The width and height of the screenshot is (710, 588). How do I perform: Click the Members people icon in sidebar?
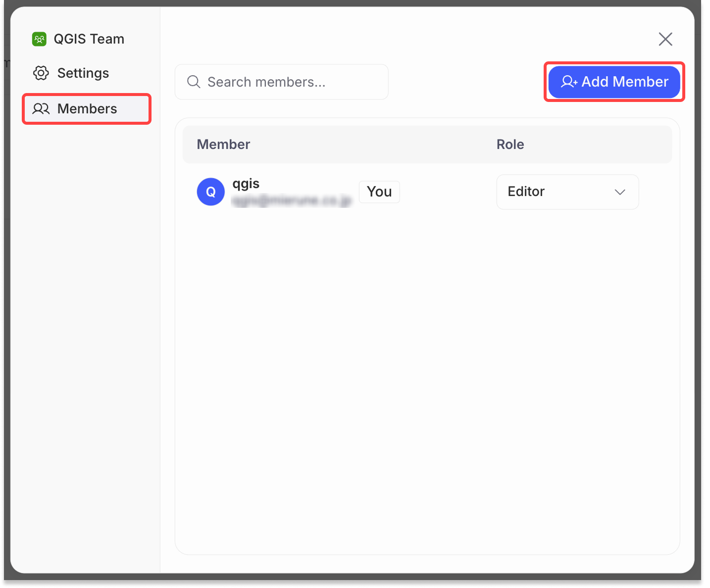pyautogui.click(x=41, y=109)
